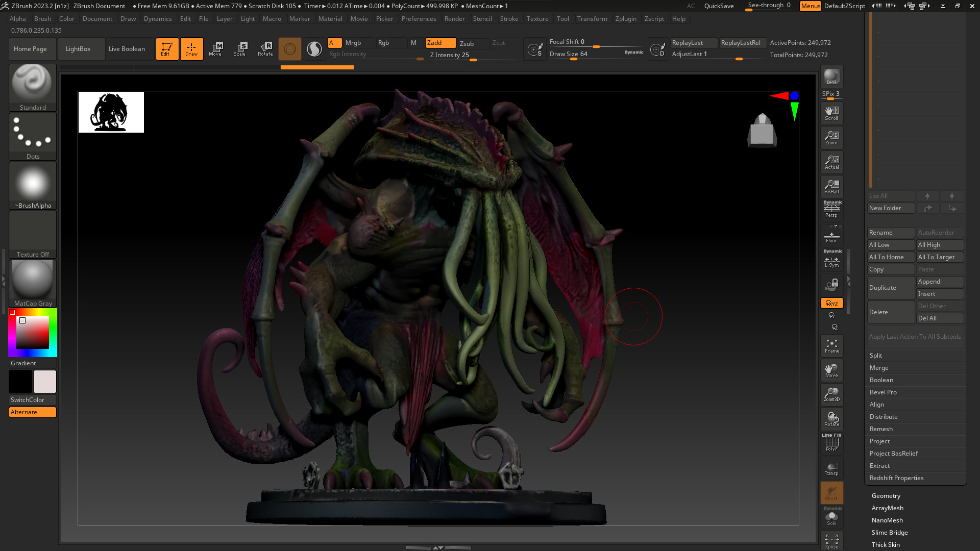Click the New Folder button

point(891,208)
